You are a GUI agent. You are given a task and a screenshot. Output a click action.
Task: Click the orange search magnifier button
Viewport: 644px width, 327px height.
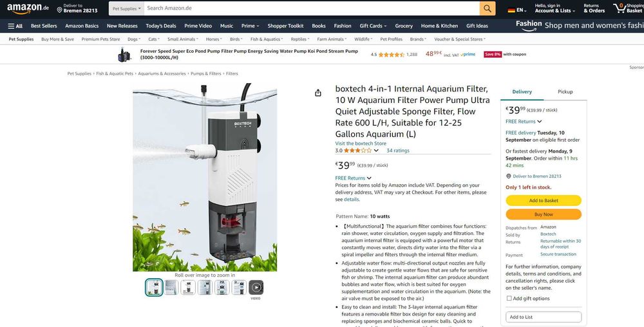tap(487, 8)
